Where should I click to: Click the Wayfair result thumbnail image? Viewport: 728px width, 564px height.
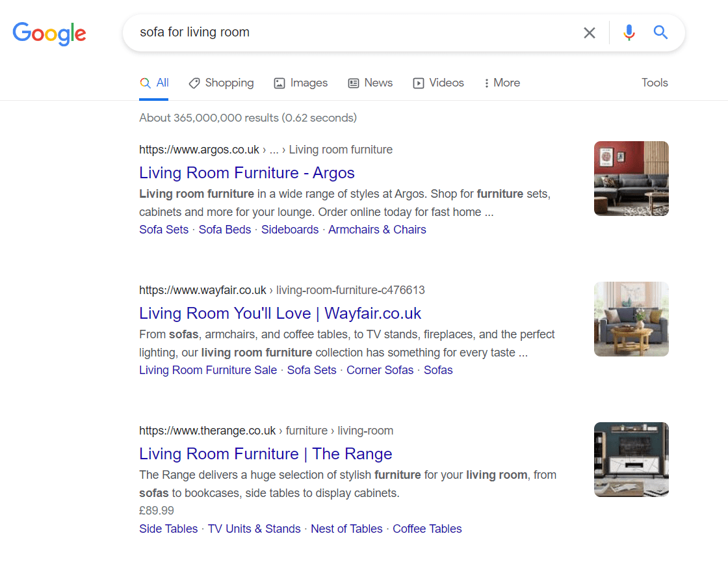tap(630, 319)
